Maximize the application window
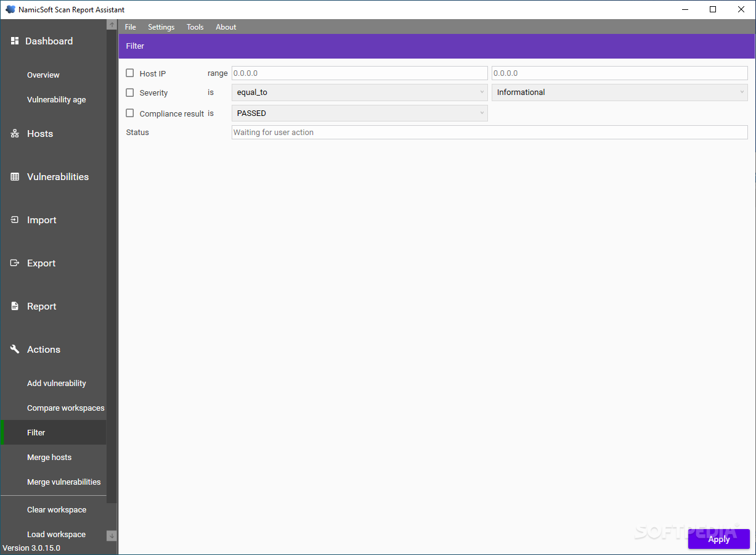 [713, 9]
